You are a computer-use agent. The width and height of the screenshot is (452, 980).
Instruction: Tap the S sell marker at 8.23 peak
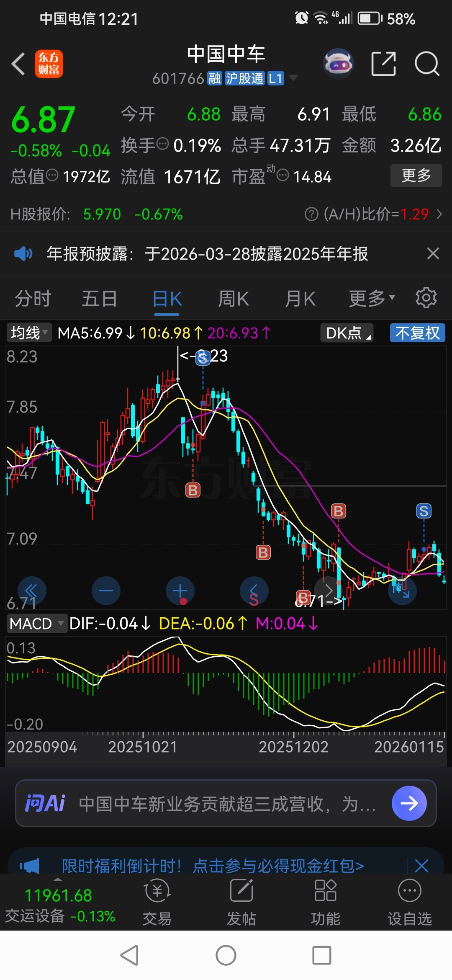[x=203, y=358]
